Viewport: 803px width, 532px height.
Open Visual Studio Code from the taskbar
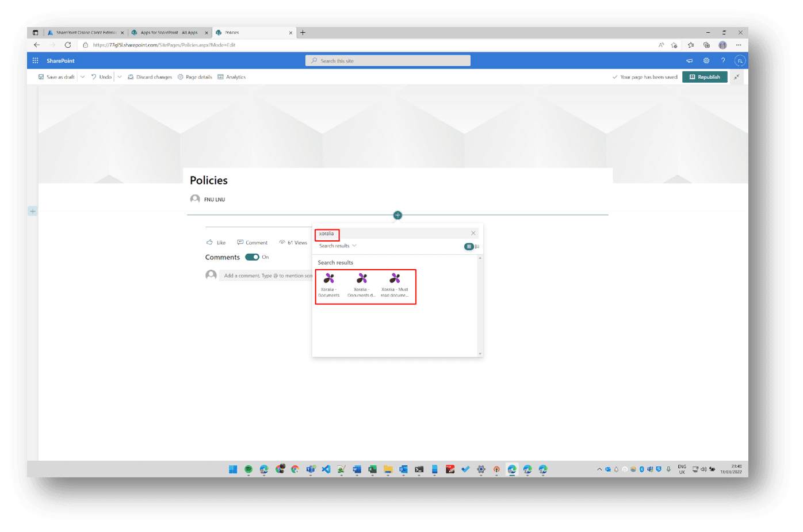(326, 469)
